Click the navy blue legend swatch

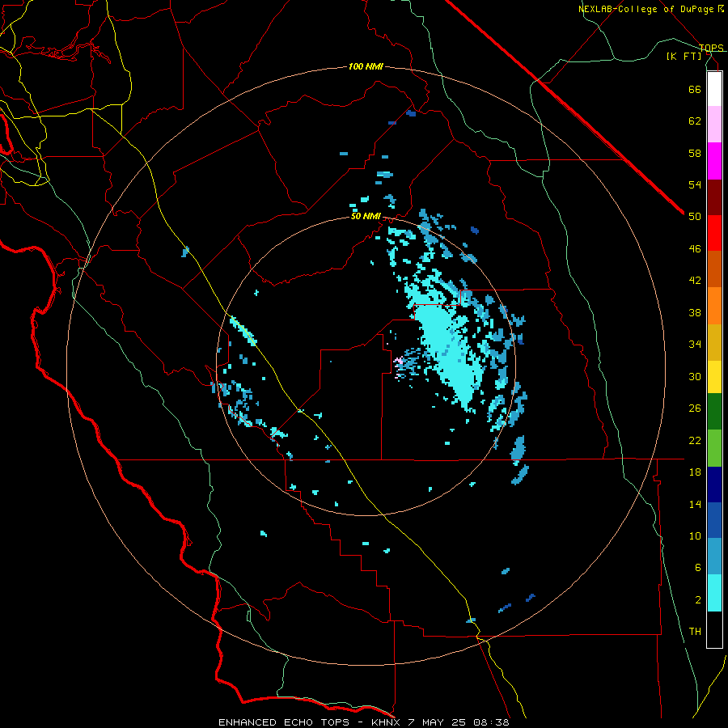714,485
